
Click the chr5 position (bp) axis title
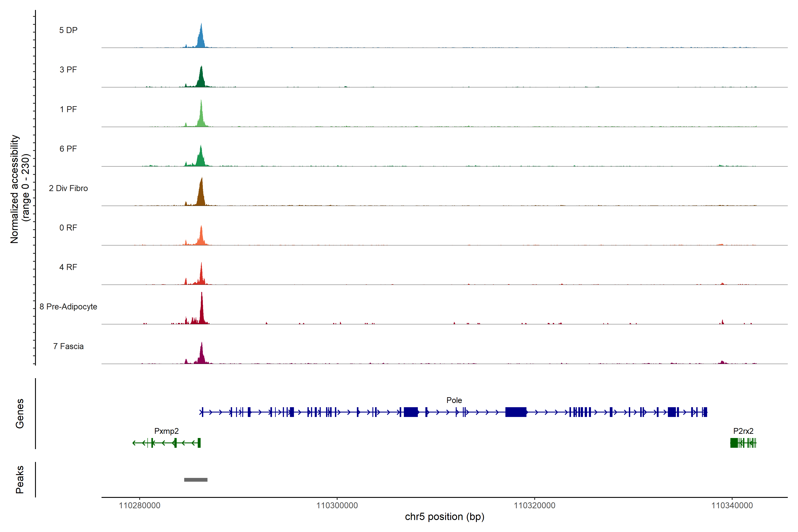tap(444, 517)
